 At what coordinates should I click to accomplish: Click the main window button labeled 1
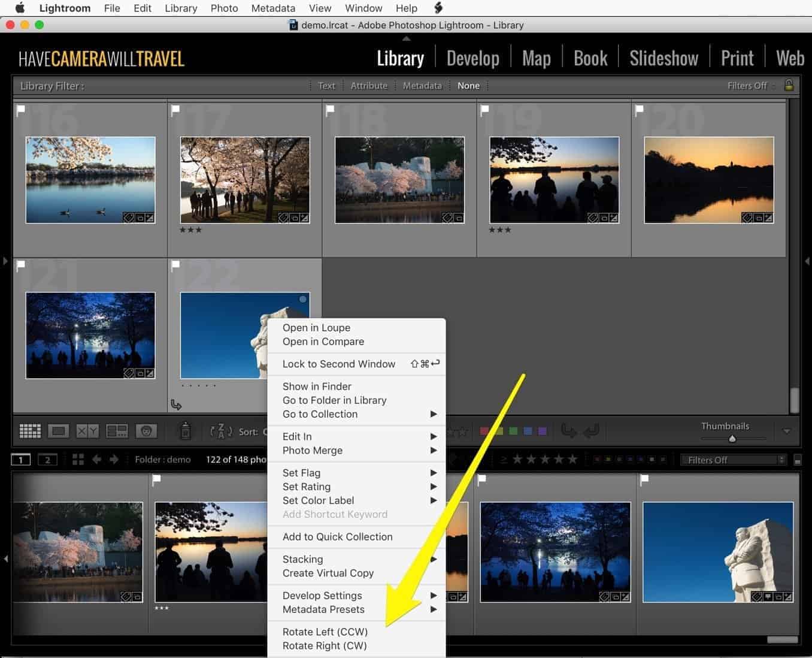[x=21, y=460]
